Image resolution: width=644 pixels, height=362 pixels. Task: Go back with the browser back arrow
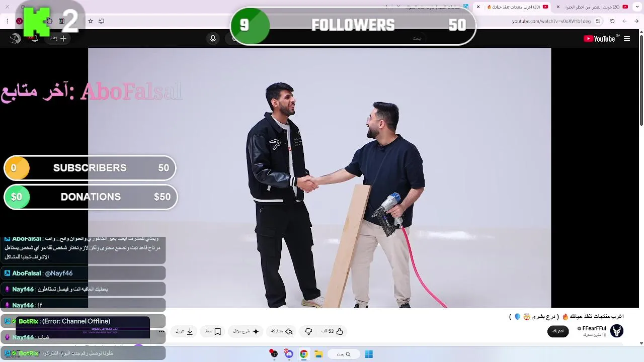tap(636, 21)
